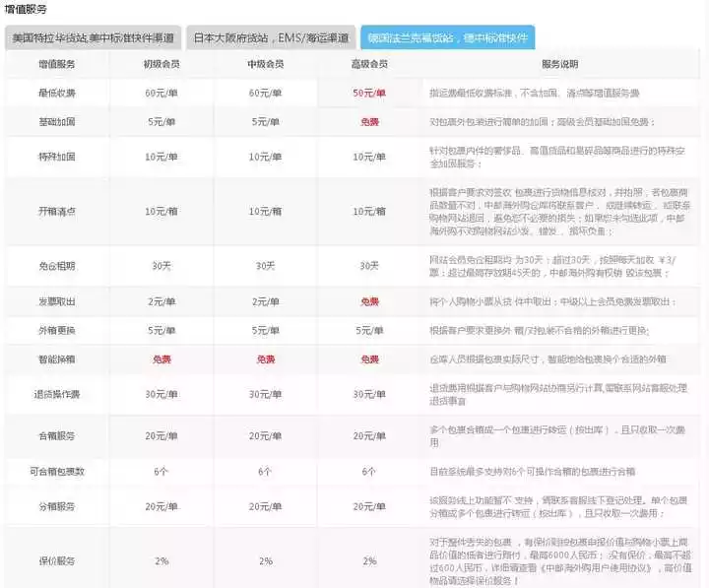This screenshot has width=709, height=588.
Task: Click 初级会员 2元/单 in 发票取出 row
Action: click(161, 301)
